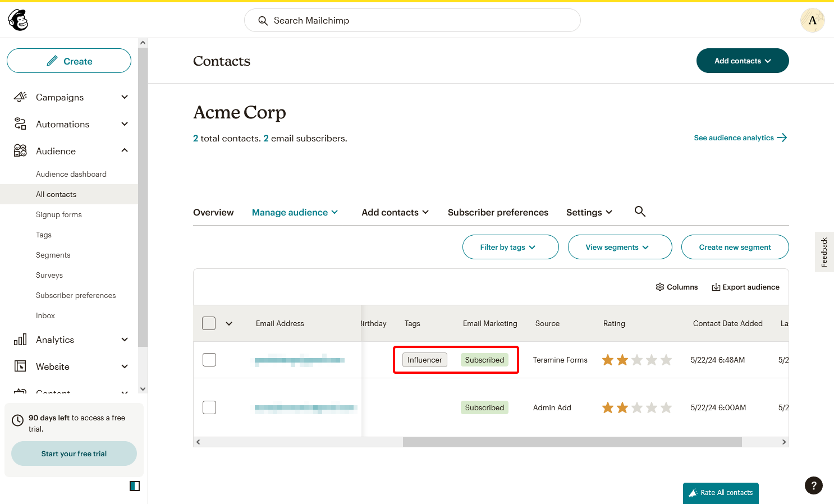Open the View segments dropdown
This screenshot has height=504, width=834.
pos(620,247)
